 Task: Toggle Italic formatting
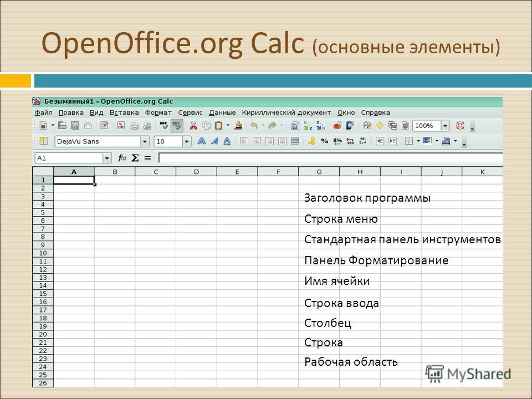click(x=214, y=141)
